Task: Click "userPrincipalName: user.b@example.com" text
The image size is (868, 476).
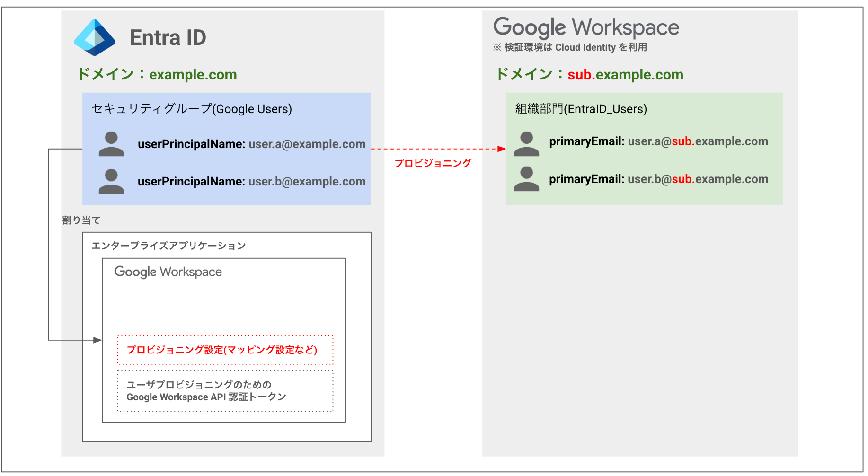Action: (252, 181)
